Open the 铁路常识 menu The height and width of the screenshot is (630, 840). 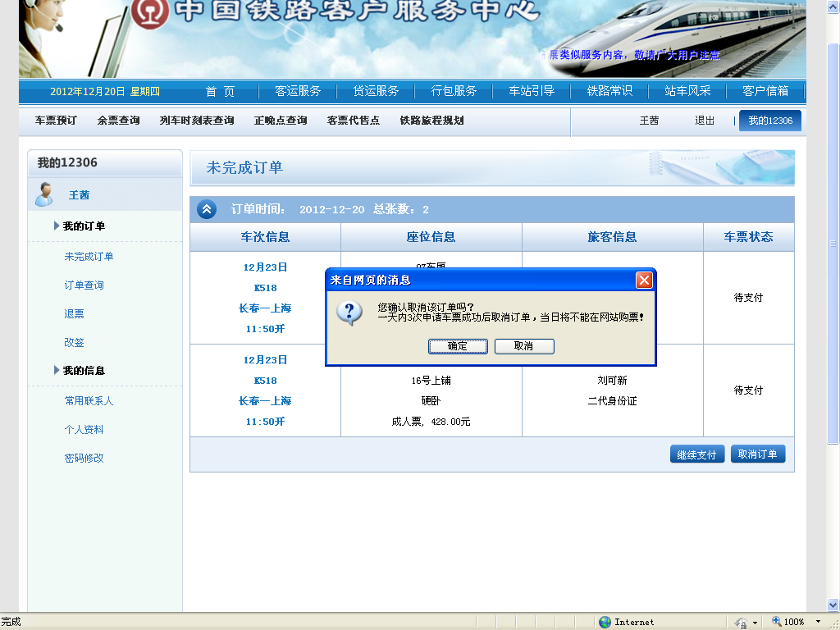point(609,91)
